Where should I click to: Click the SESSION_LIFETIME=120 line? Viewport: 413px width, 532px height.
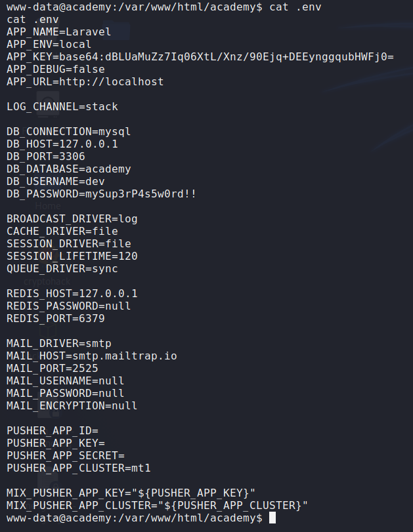(x=72, y=256)
